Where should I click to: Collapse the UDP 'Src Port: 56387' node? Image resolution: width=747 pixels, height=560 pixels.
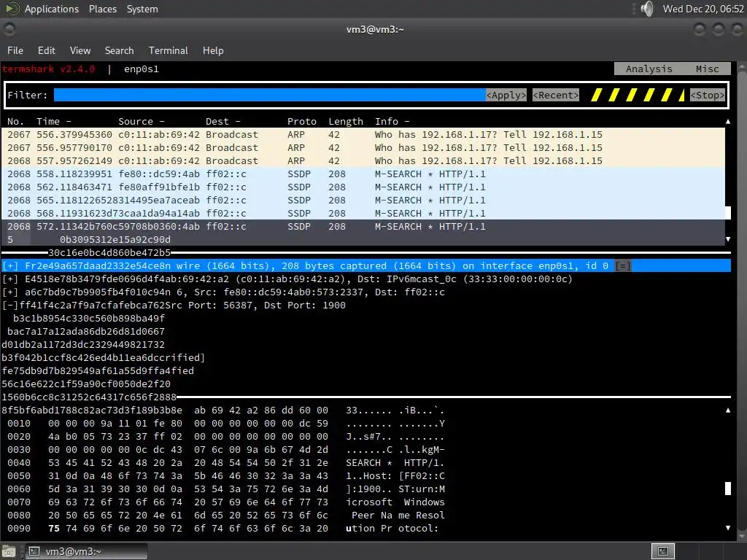(10, 306)
